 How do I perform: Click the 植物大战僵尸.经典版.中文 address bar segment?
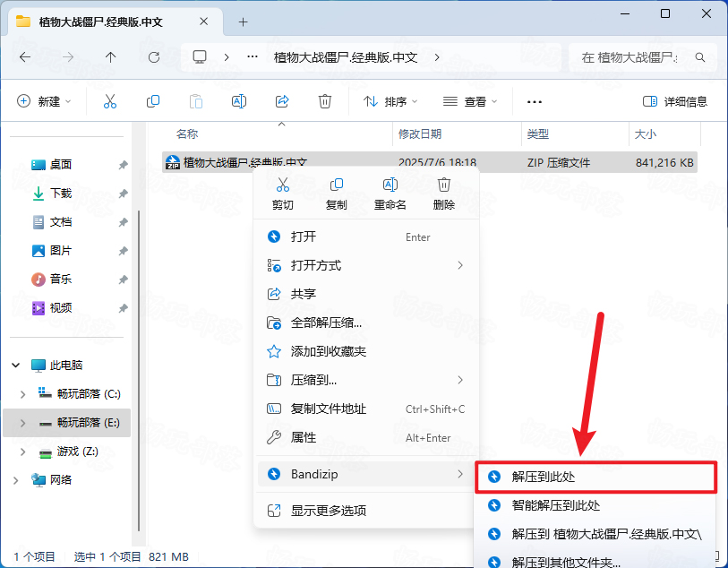pos(346,57)
